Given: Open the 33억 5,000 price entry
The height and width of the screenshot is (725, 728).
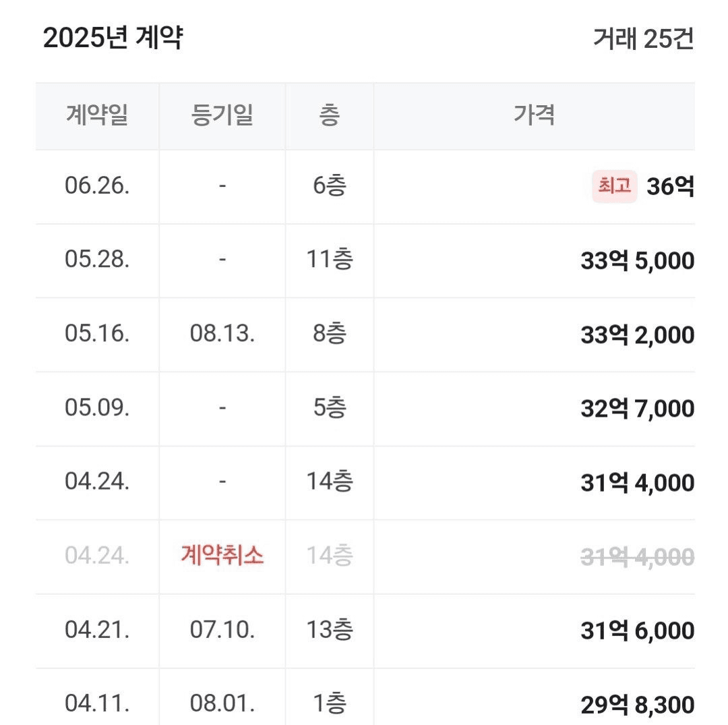Looking at the screenshot, I should click(638, 260).
